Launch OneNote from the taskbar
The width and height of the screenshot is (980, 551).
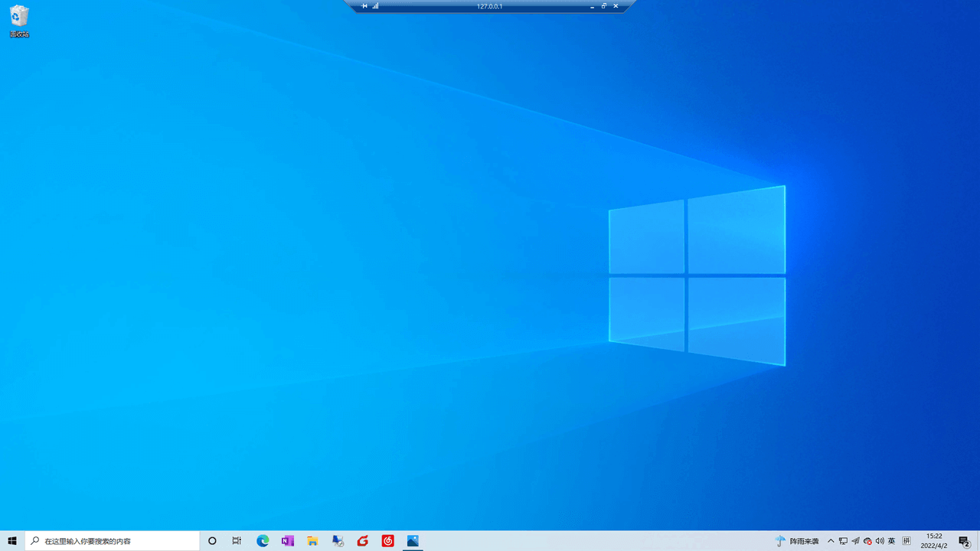(287, 541)
